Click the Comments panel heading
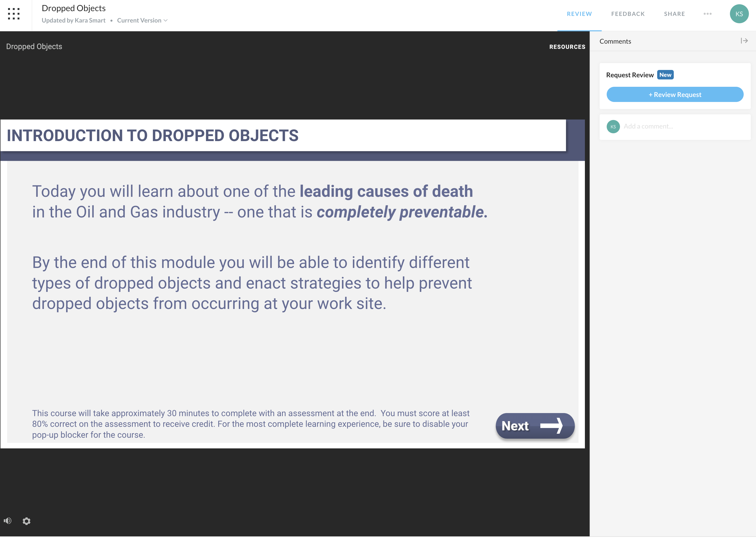The image size is (756, 543). click(615, 41)
